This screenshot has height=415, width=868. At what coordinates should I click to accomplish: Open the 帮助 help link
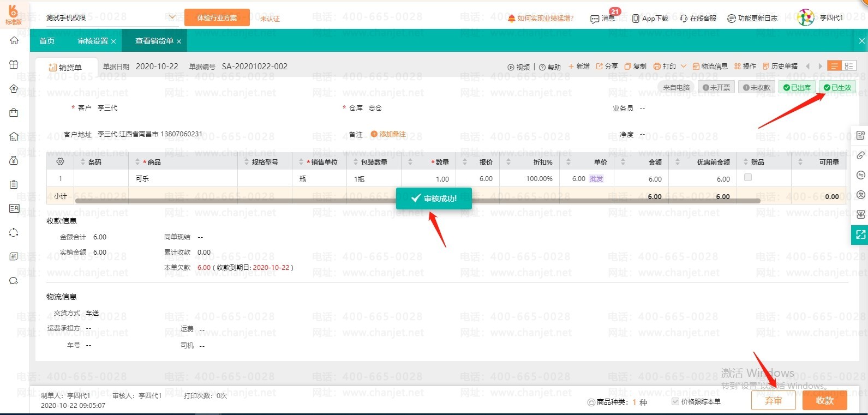click(x=550, y=67)
